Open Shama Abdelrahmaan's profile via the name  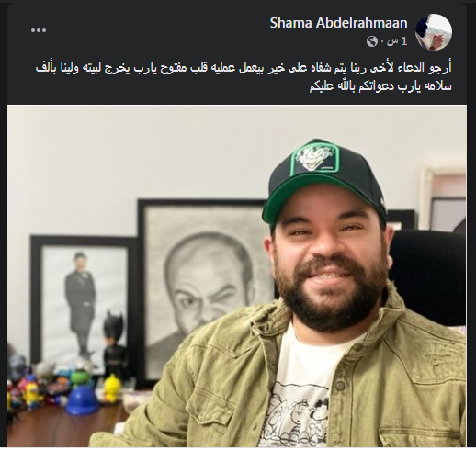tap(338, 23)
